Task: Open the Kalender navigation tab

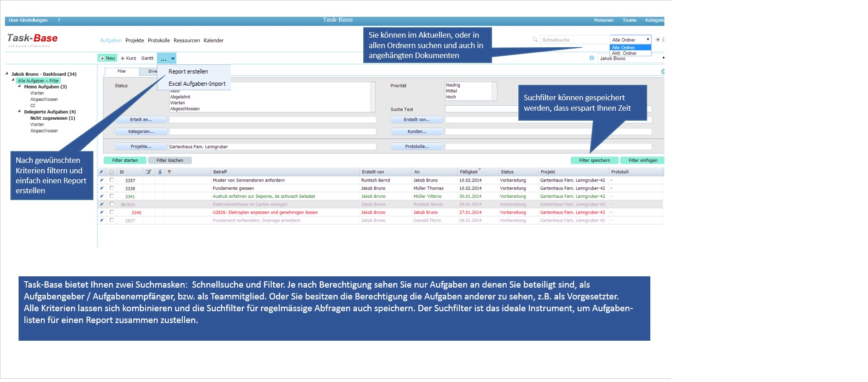Action: pyautogui.click(x=214, y=40)
